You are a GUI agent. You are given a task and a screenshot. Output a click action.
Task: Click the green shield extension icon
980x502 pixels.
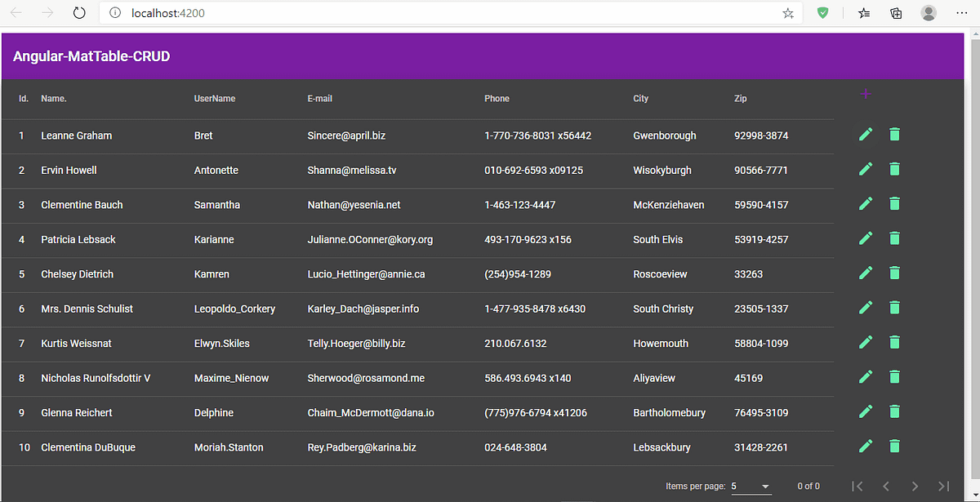822,13
